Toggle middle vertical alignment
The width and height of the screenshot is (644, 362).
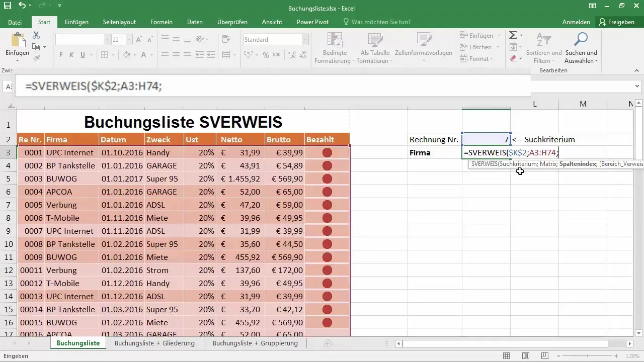[x=176, y=39]
